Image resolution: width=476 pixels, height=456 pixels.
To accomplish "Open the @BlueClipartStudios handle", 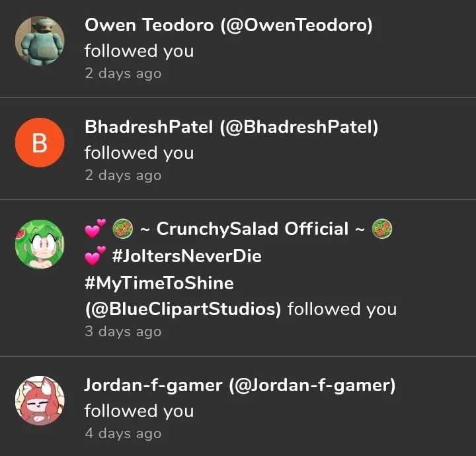I will 183,309.
